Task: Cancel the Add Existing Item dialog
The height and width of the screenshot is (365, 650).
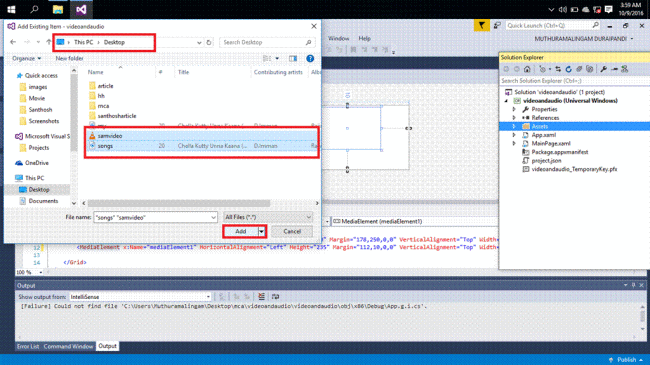Action: [x=292, y=231]
